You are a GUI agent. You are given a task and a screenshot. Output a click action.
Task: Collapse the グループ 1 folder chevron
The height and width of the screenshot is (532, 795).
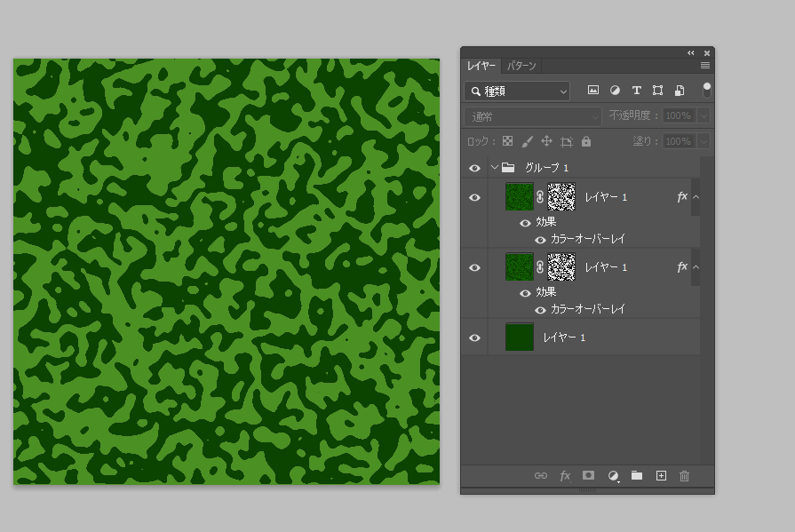(495, 167)
